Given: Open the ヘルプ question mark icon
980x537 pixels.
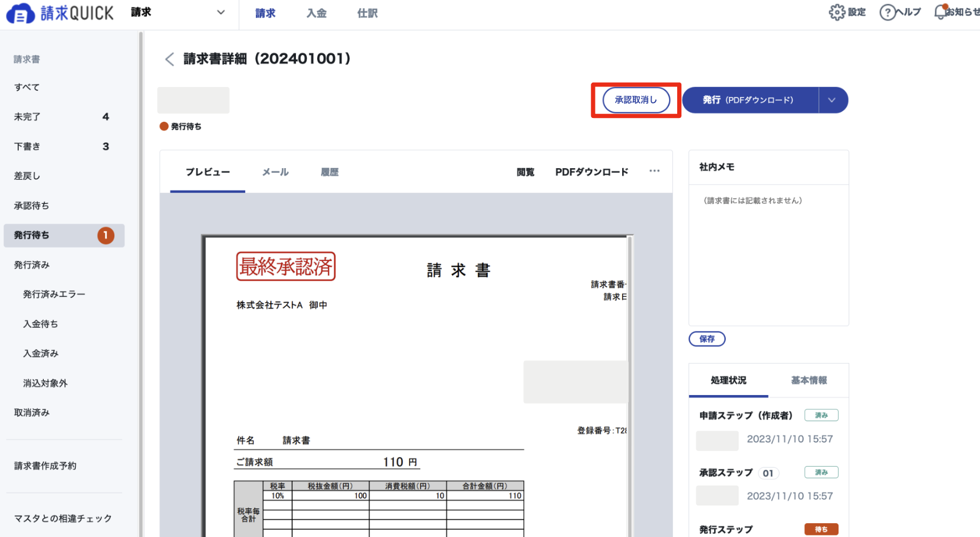Looking at the screenshot, I should (x=887, y=12).
